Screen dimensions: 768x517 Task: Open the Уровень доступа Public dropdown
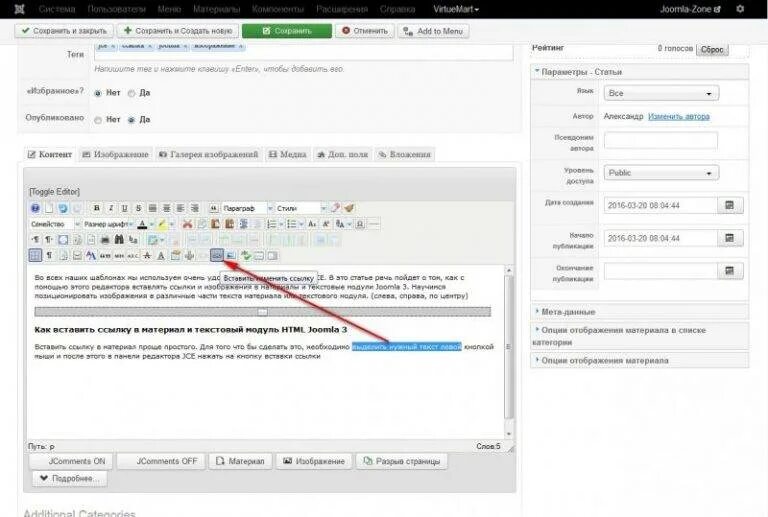click(x=661, y=173)
